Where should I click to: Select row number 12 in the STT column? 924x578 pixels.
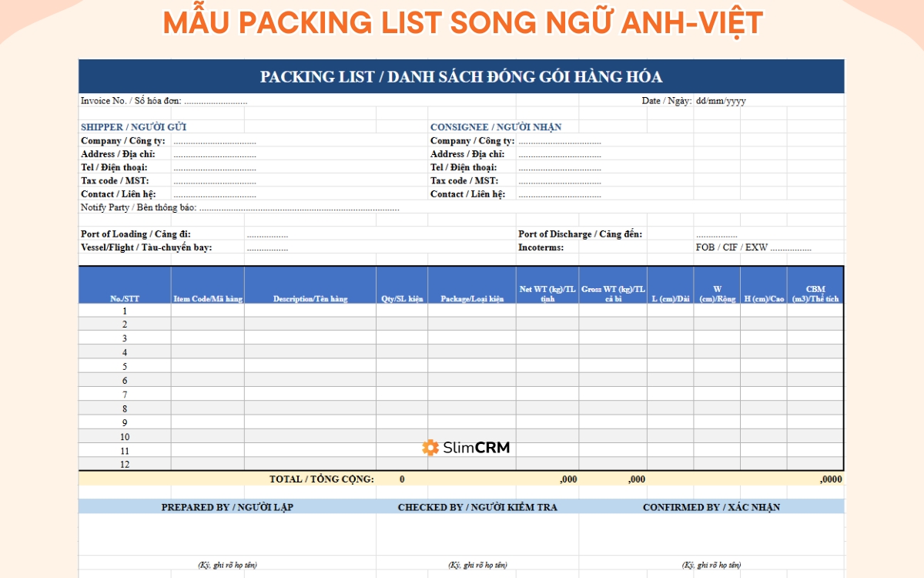[125, 465]
